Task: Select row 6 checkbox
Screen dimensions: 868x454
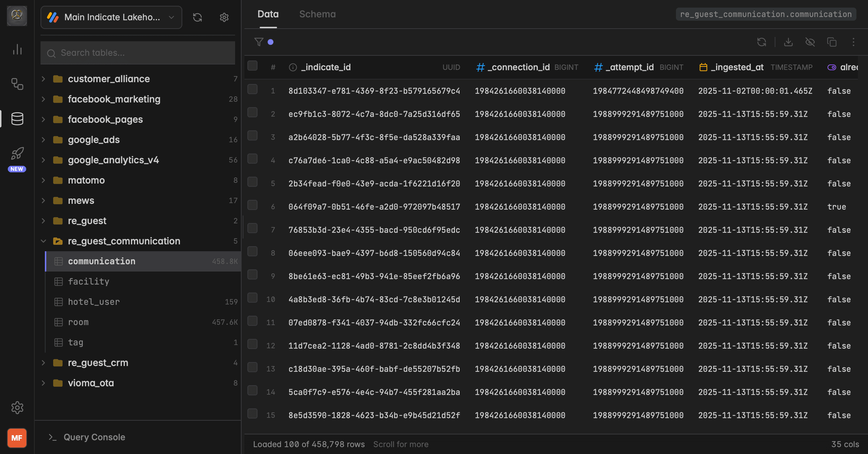Action: [x=252, y=205]
